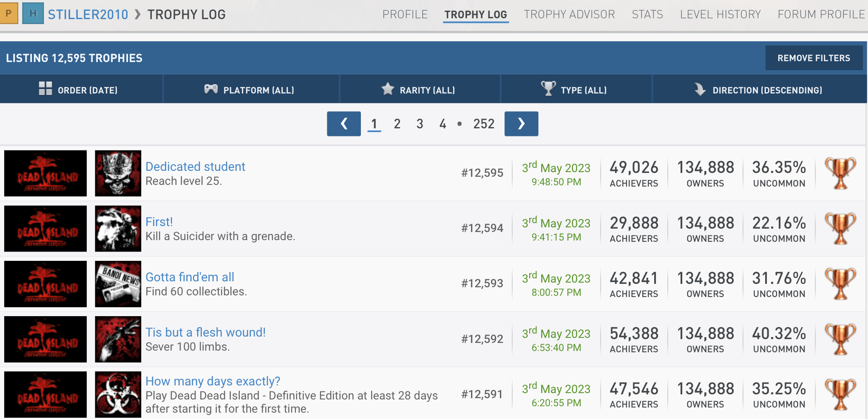
Task: Click the Banoi News trophy icon
Action: (x=118, y=284)
